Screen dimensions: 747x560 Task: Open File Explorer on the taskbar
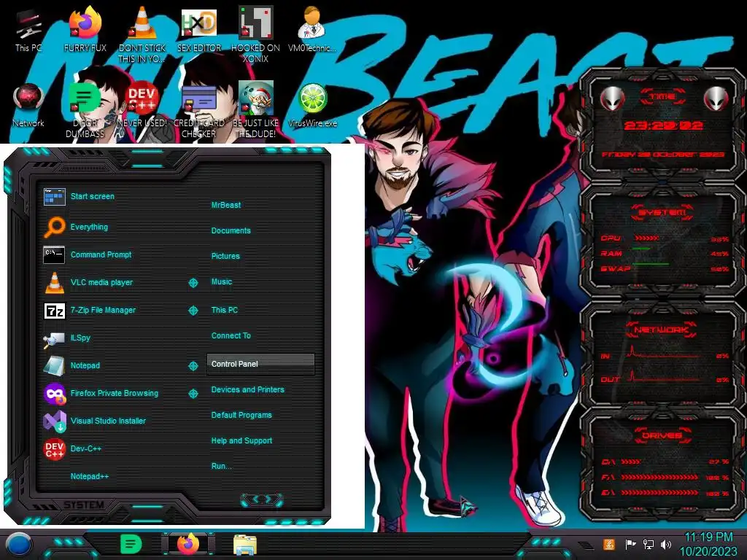245,545
